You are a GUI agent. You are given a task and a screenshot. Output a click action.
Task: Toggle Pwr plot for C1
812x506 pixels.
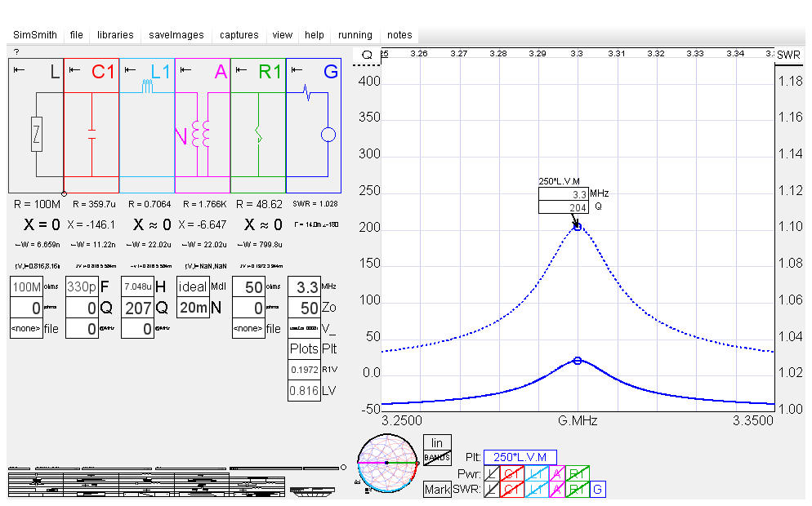511,473
